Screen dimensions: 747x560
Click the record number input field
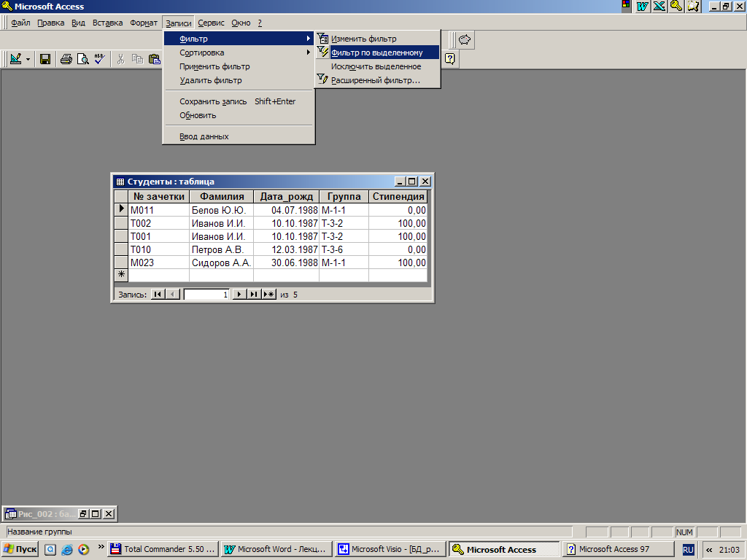coord(206,295)
